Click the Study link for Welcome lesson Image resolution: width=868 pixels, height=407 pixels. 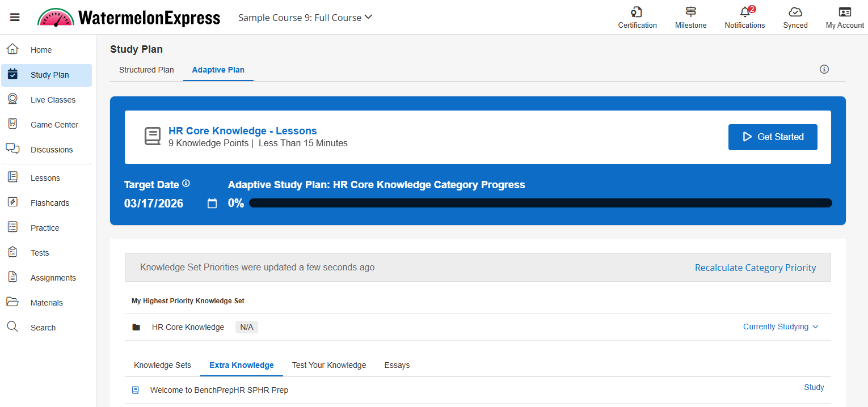814,387
